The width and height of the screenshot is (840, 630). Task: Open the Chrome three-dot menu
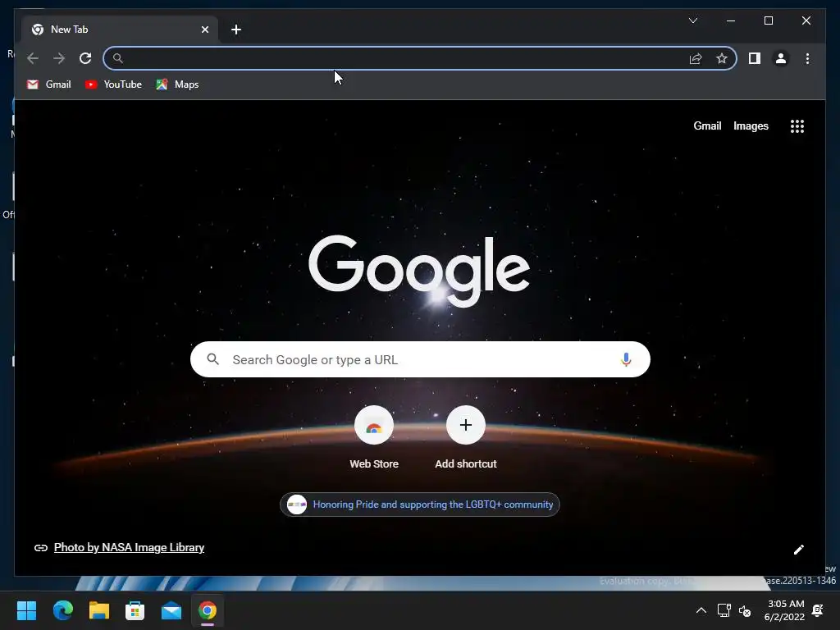807,58
